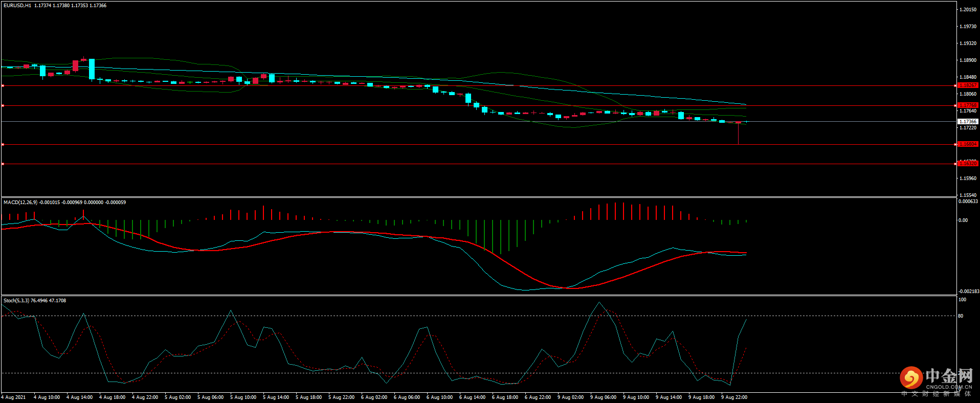Click the left-end handle of the 1.17768 line
Screen dimensions: 980x403
pyautogui.click(x=3, y=106)
